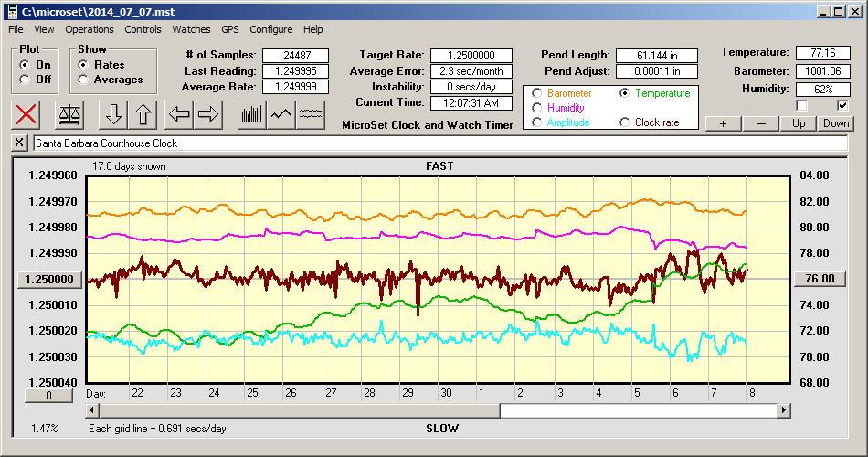Click the small X beside clock name
Screen dimensions: 868x457
(x=19, y=143)
